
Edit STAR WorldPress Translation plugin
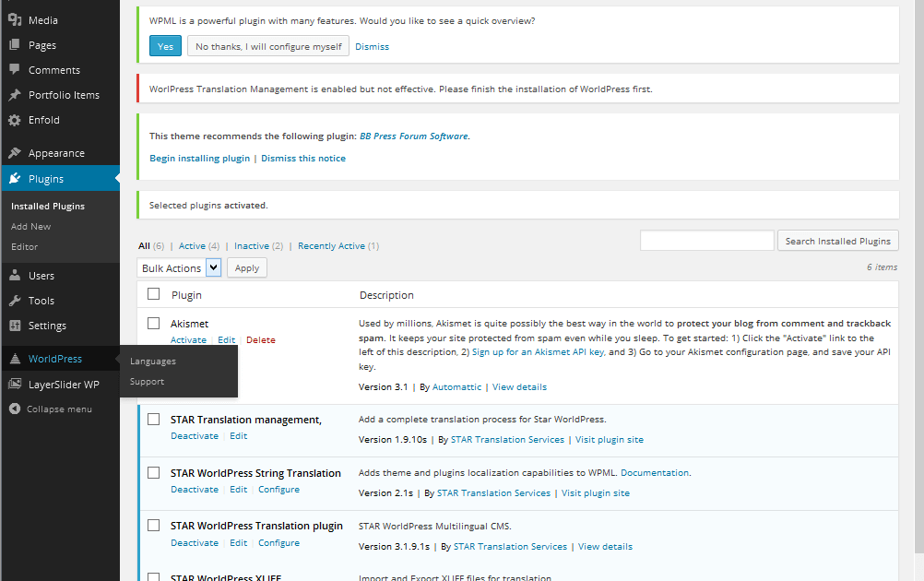tap(239, 542)
